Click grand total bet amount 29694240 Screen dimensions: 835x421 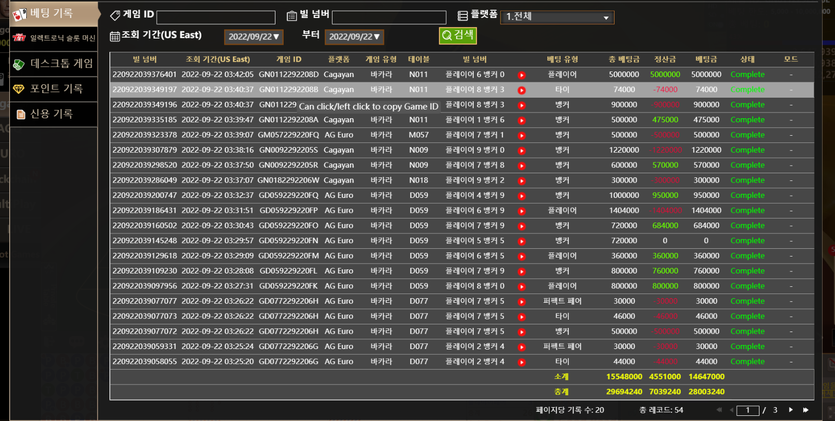(x=624, y=391)
